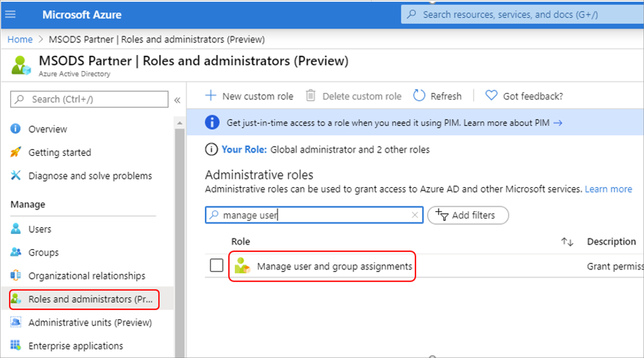Open Groups under Manage
This screenshot has width=644, height=358.
coord(44,252)
